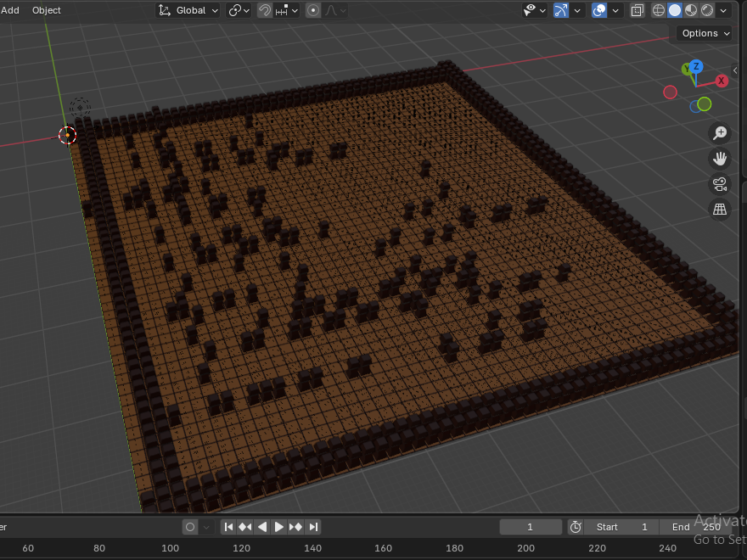The image size is (747, 560).
Task: Open the auto keyframing options dropdown
Action: pos(206,527)
